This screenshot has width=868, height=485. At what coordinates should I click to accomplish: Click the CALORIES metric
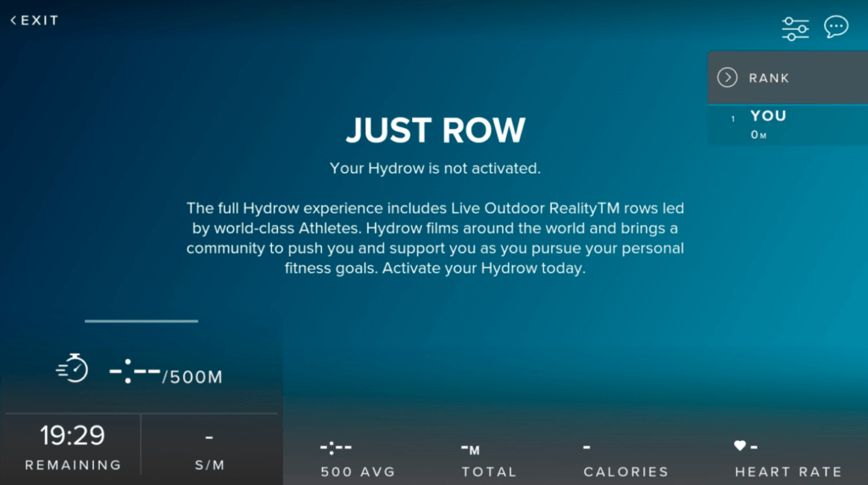[x=626, y=460]
